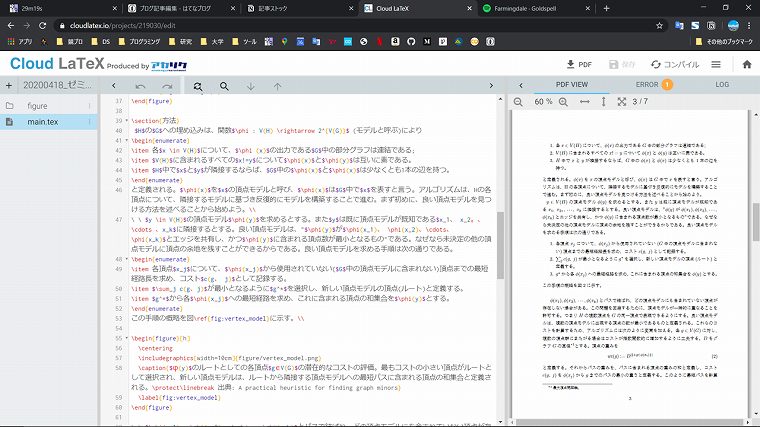This screenshot has width=760, height=427.
Task: Fold the figure block at line 55
Action: point(127,338)
